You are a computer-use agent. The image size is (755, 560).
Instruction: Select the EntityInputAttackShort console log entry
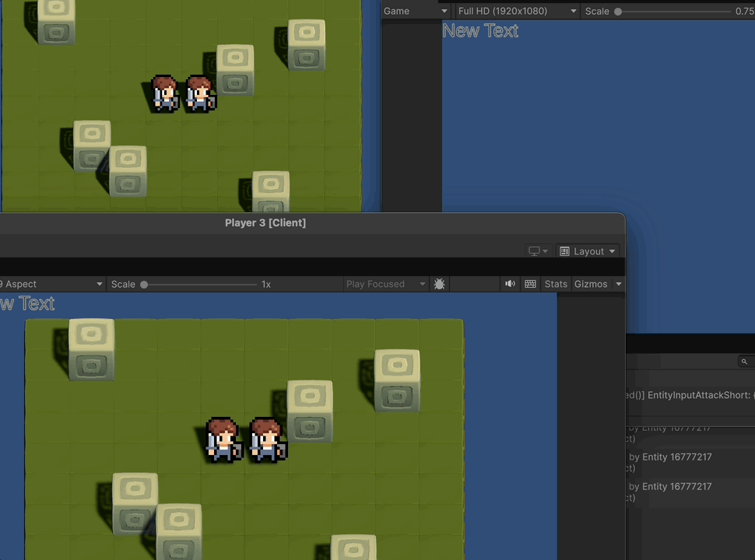[x=690, y=395]
